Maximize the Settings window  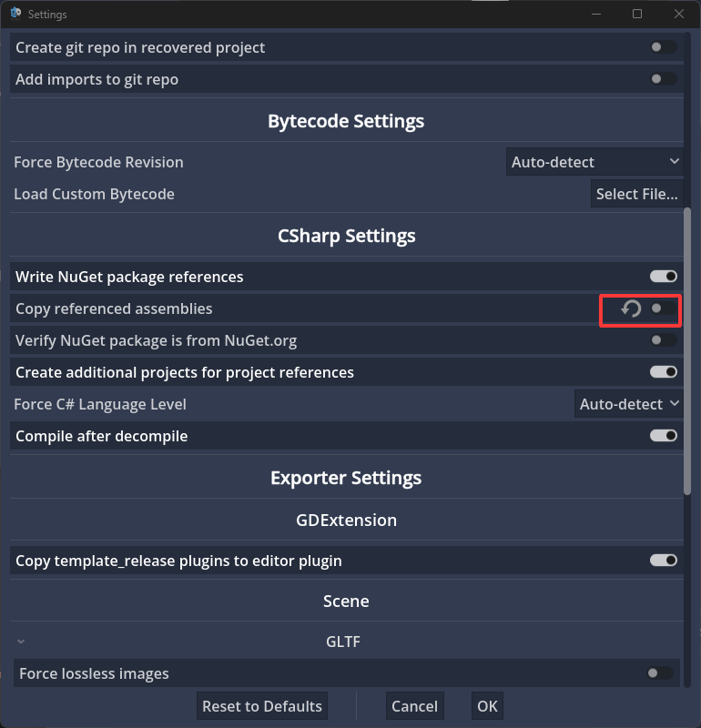point(637,14)
